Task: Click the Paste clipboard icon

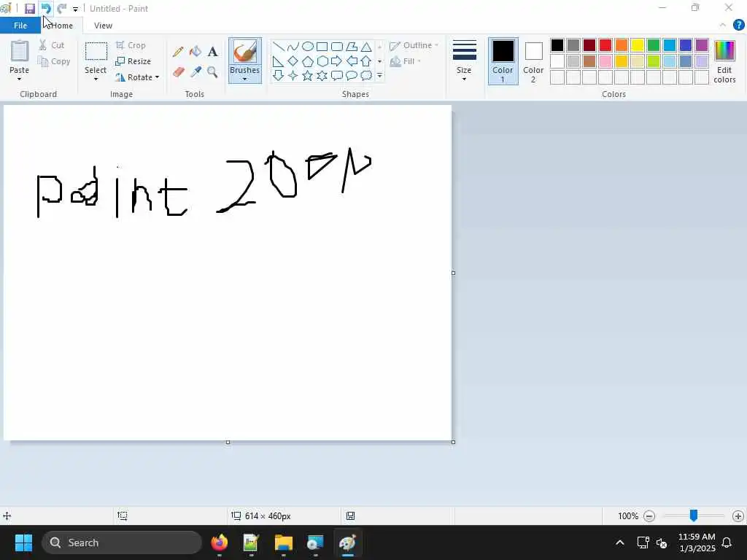Action: point(20,51)
